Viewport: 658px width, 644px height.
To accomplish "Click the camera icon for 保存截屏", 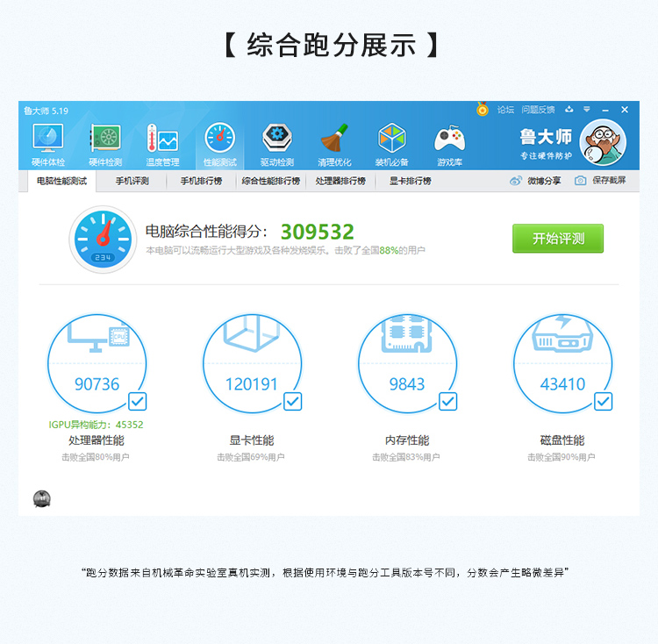I will coord(581,181).
